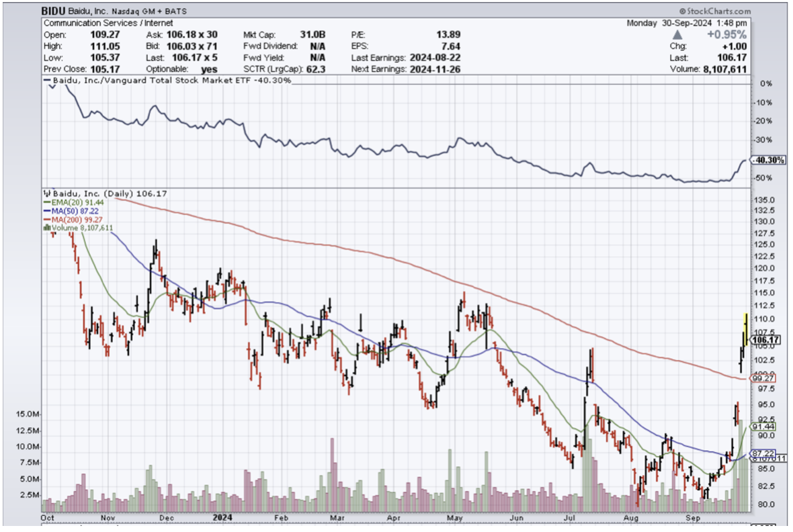This screenshot has width=793, height=532.
Task: Click the 2024 label on date axis
Action: (x=222, y=518)
